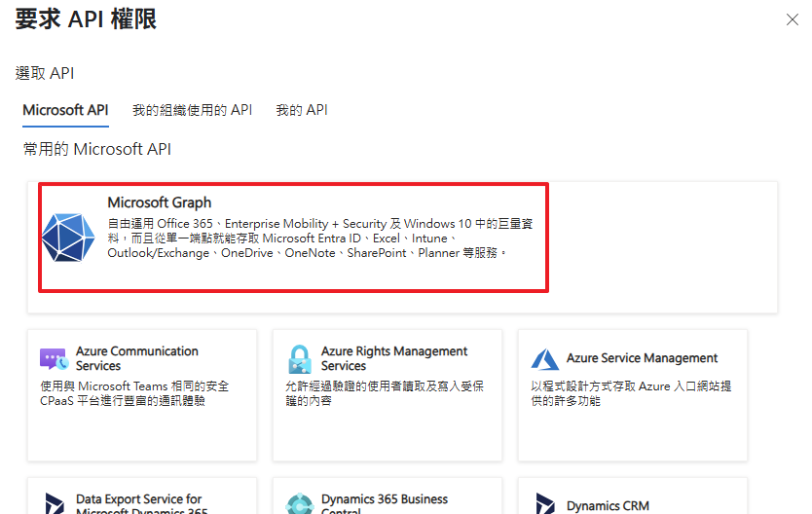
Task: Select the Microsoft Graph title text
Action: coord(159,202)
